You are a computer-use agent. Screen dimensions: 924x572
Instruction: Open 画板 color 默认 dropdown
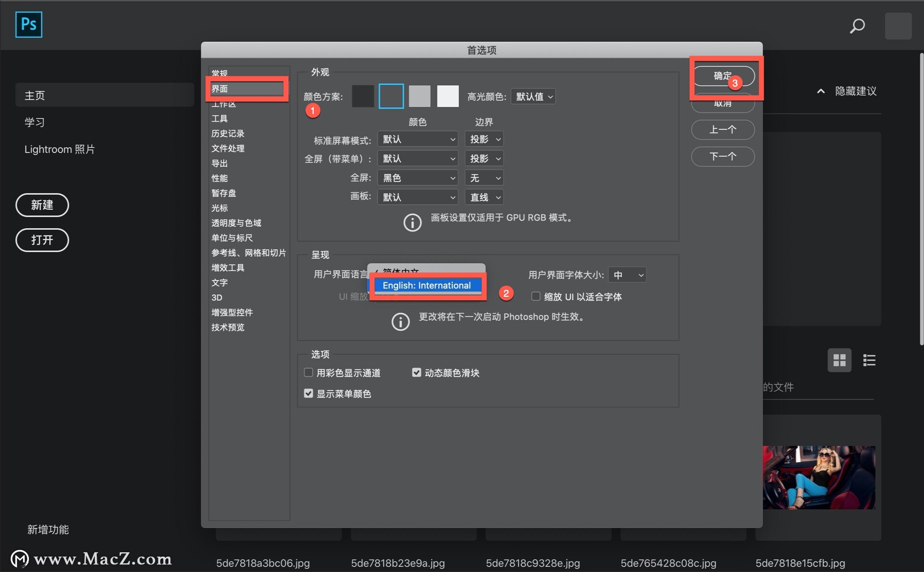pyautogui.click(x=418, y=197)
